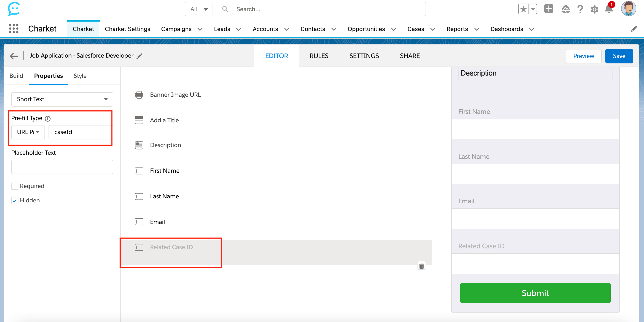Select the Description element icon
This screenshot has height=322, width=644.
pos(139,145)
